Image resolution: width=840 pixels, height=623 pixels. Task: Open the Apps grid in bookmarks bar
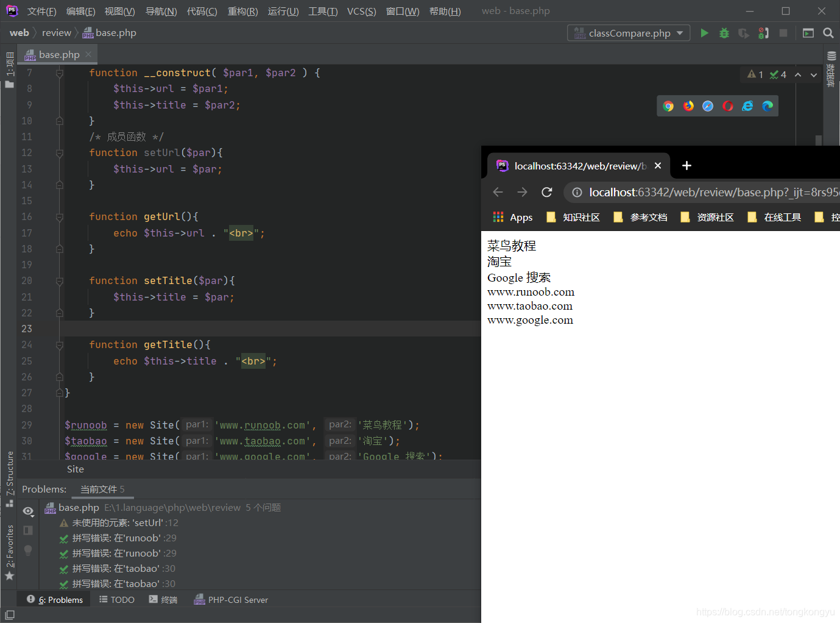point(513,217)
